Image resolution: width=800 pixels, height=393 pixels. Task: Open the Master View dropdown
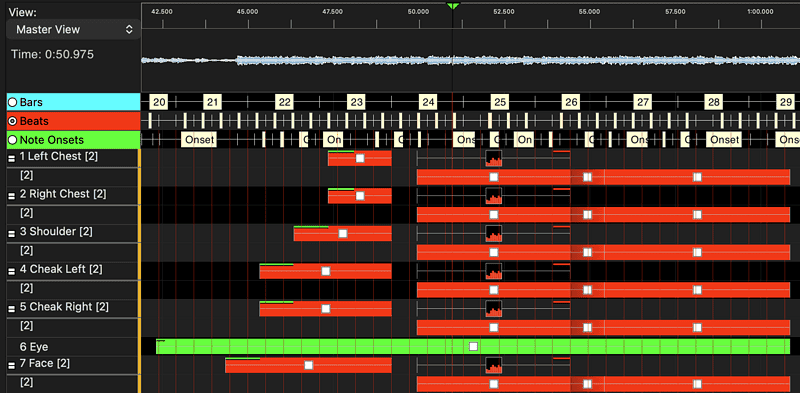click(73, 30)
